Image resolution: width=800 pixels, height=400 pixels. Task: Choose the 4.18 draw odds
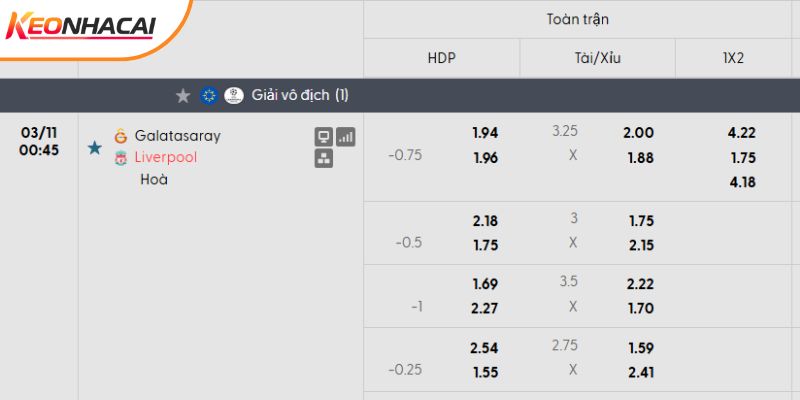coord(742,181)
